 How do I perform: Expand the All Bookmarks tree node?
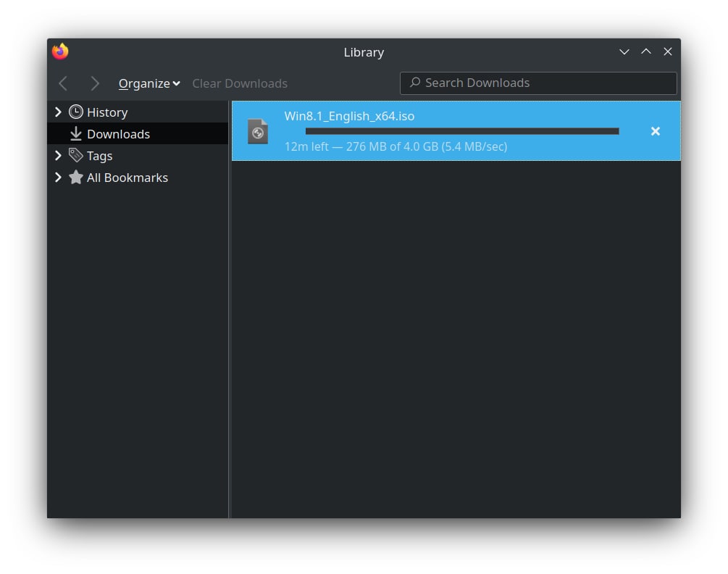(58, 178)
